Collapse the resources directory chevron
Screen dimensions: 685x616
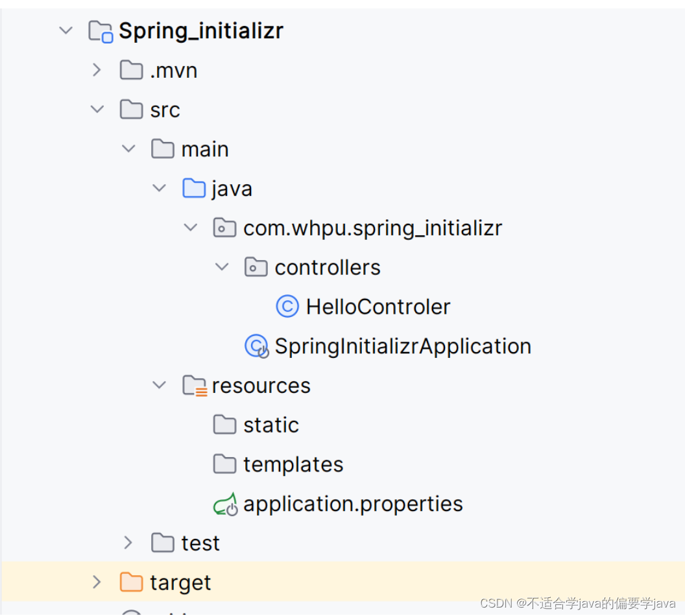(x=160, y=385)
